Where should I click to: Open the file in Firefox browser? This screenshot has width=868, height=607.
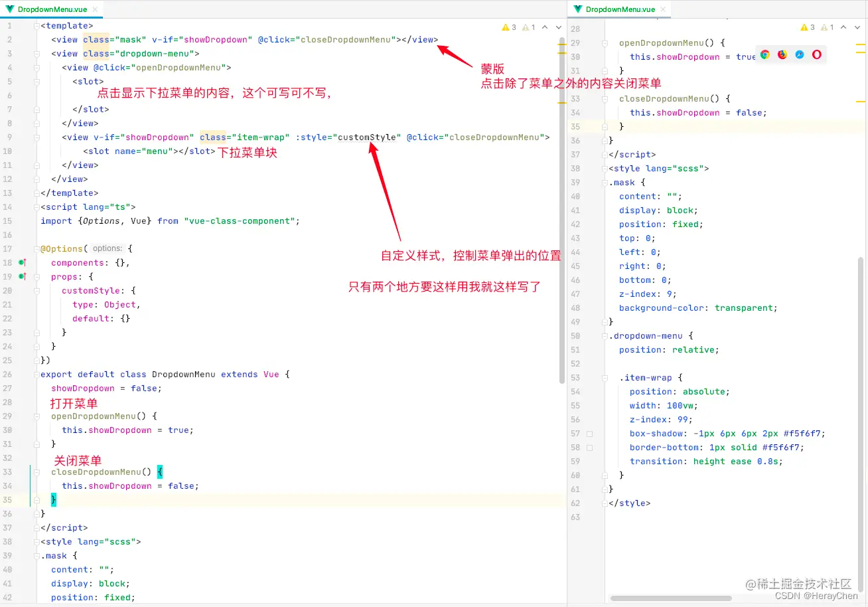[x=782, y=54]
